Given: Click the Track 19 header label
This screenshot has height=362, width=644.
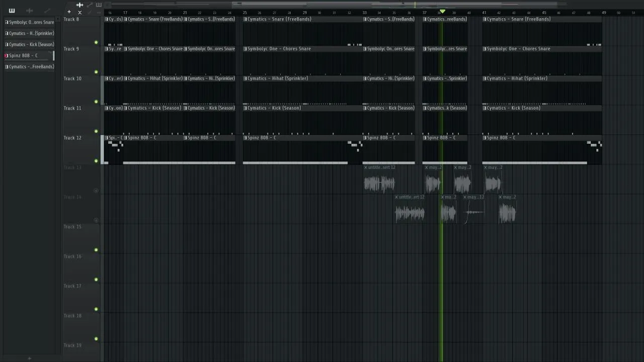Looking at the screenshot, I should [72, 345].
